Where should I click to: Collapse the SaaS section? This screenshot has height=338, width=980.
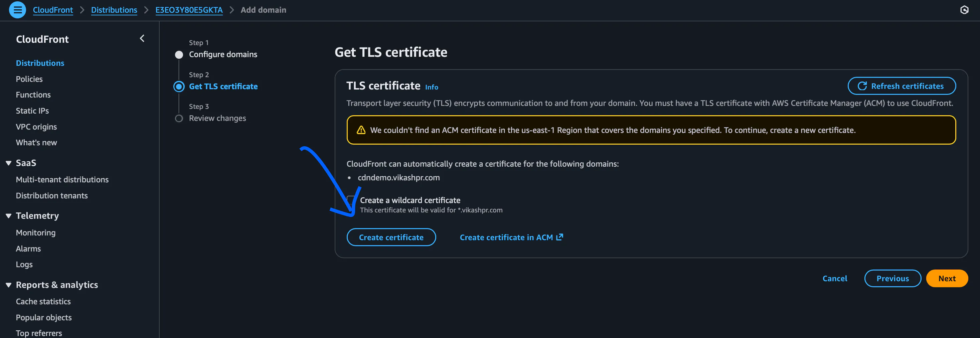8,163
